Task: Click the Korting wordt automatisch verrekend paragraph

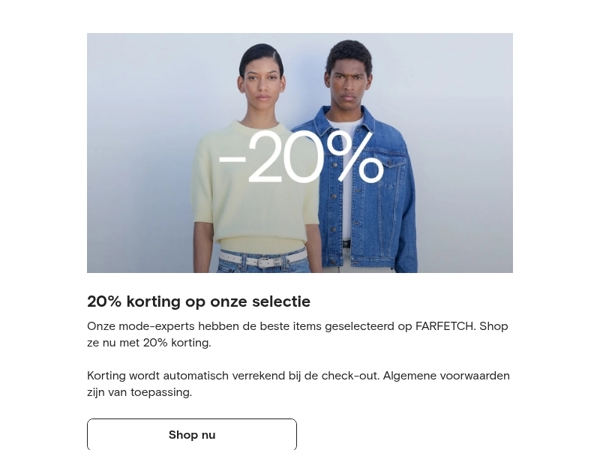Action: coord(298,384)
